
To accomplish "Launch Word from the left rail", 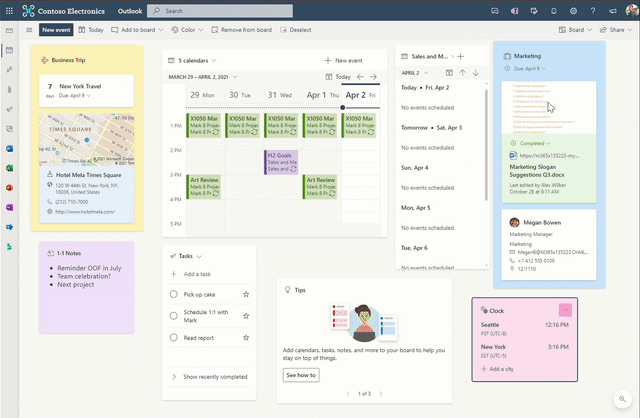I will pos(9,149).
